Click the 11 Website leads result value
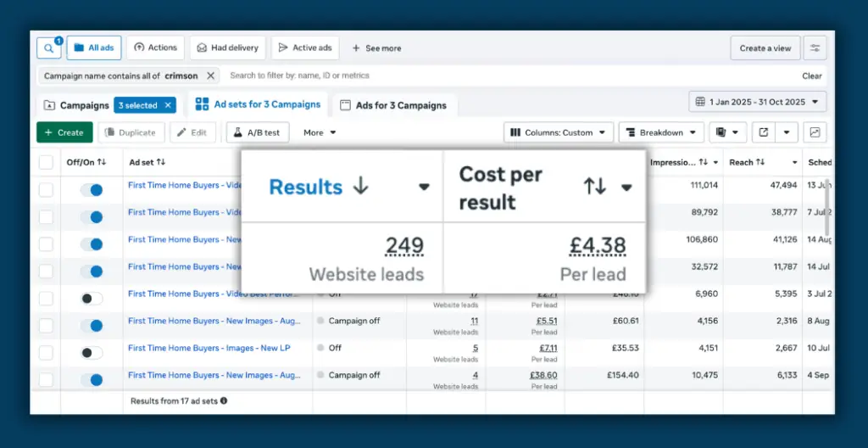 475,321
